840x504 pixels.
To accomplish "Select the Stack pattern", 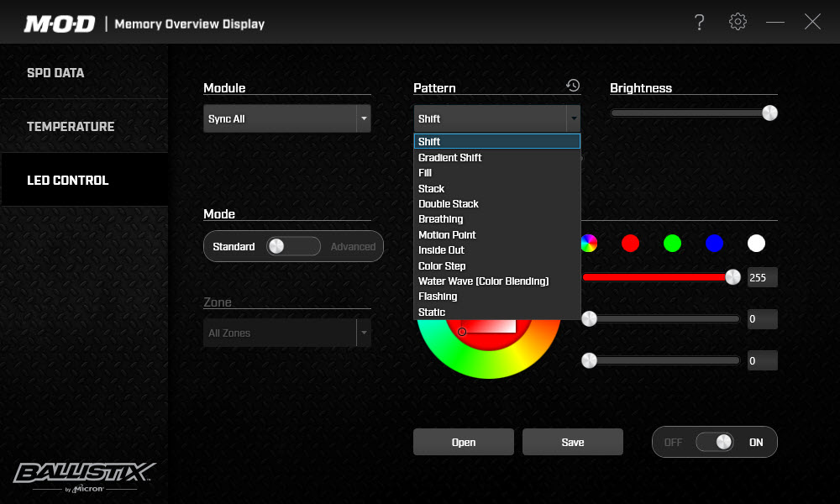I will pos(497,188).
